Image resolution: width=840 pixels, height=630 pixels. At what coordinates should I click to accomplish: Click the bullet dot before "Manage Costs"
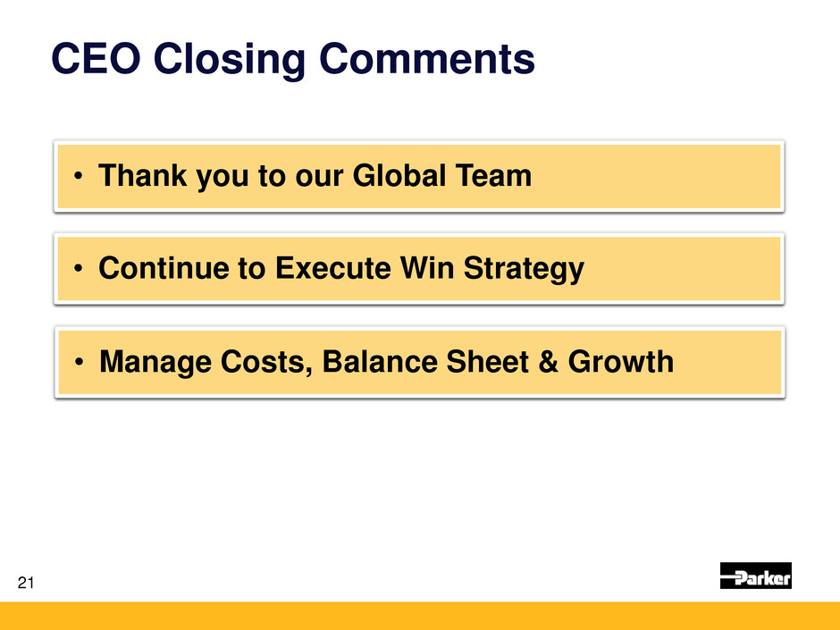[80, 364]
